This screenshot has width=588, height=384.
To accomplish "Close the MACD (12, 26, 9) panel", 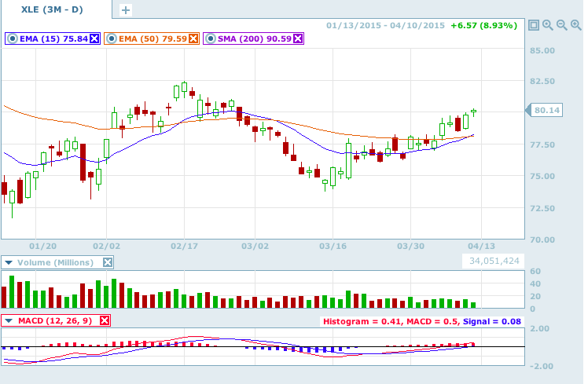I will 105,320.
